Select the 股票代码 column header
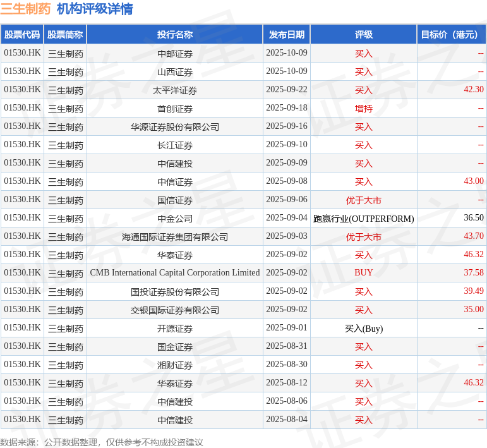Image resolution: width=487 pixels, height=448 pixels. coord(22,35)
